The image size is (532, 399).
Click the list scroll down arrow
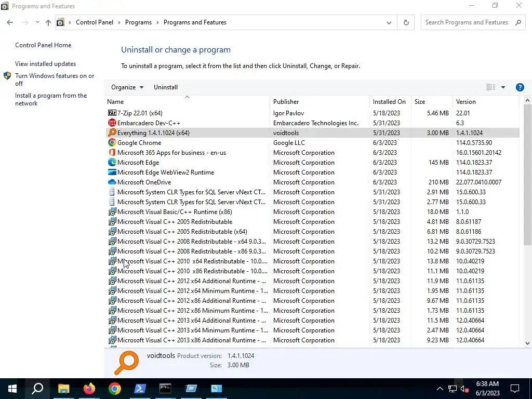527,343
